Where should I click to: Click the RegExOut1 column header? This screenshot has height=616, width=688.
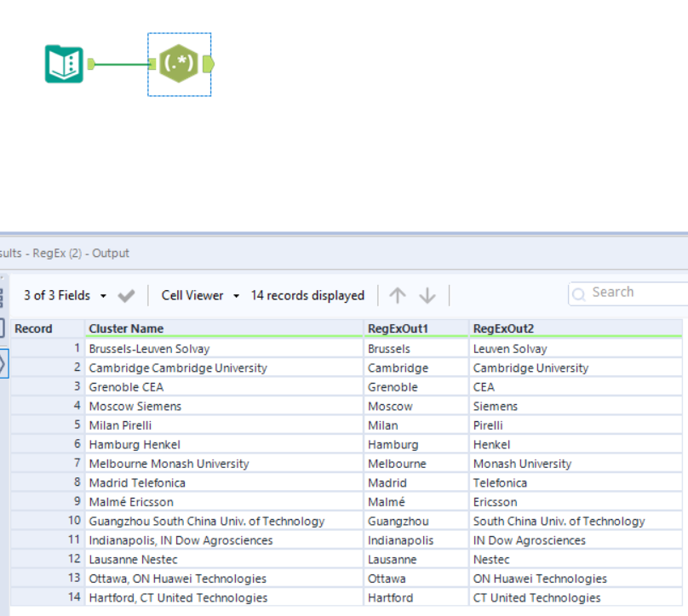coord(397,328)
